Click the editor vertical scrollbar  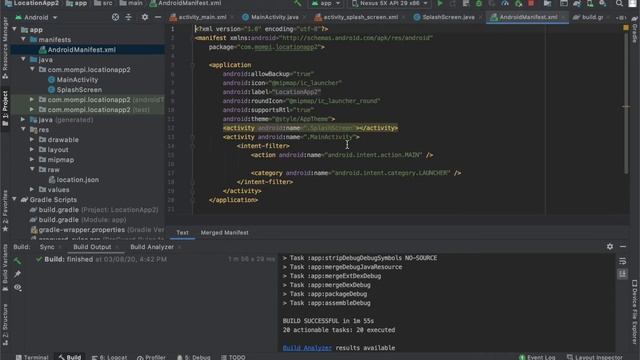(x=626, y=102)
